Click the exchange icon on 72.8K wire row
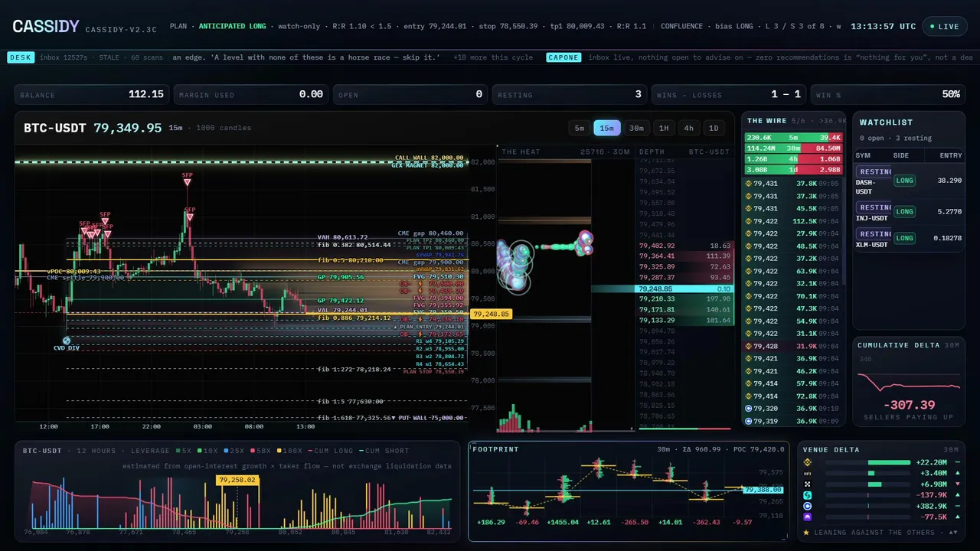Viewport: 980px width, 551px height. click(749, 396)
